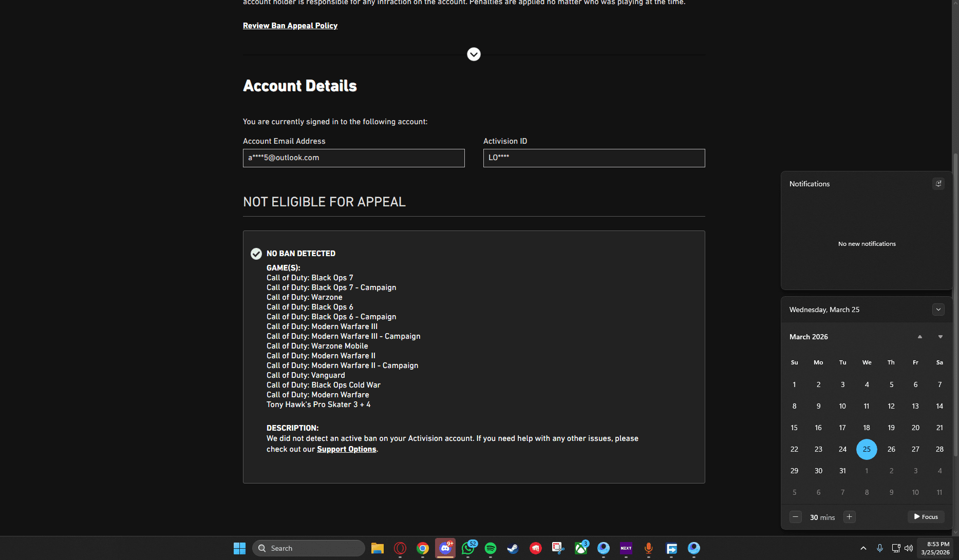Increase focus time with the plus button
The height and width of the screenshot is (560, 959).
(x=850, y=517)
